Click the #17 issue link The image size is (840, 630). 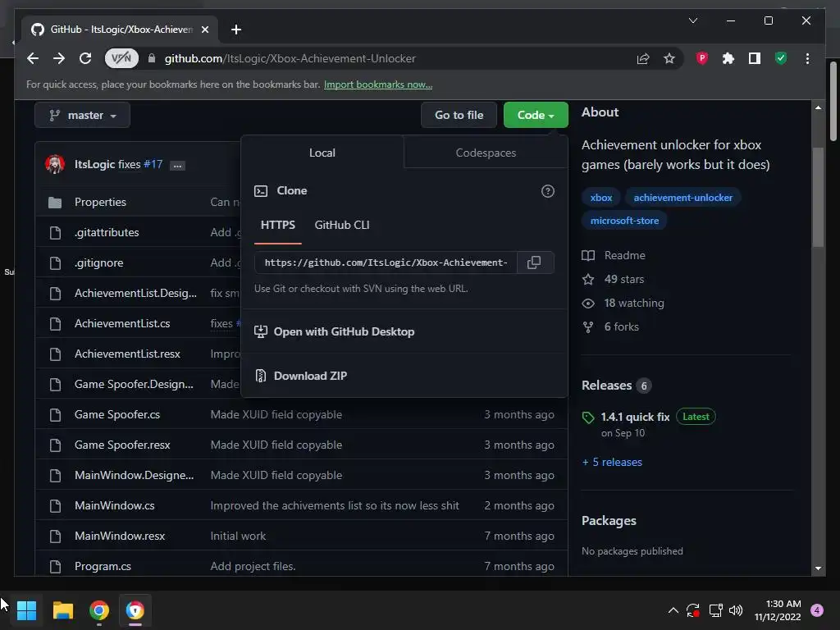click(x=153, y=164)
